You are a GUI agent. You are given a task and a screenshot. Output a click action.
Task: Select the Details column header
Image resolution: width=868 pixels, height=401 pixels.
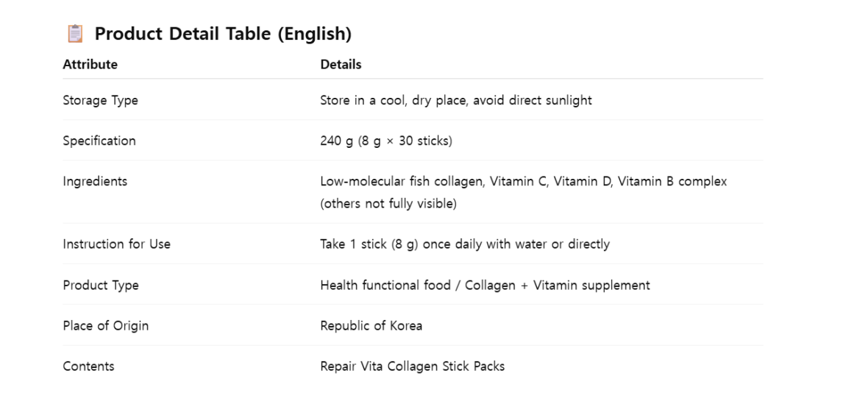tap(341, 64)
